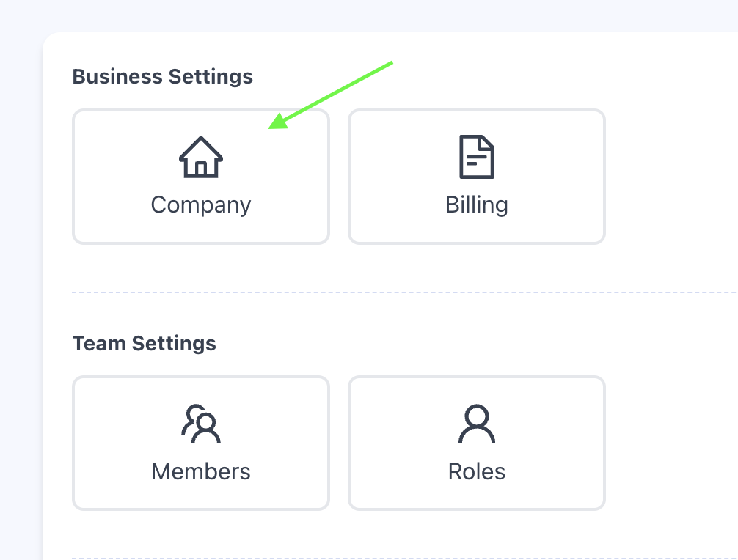Click the dashed divider below Team Settings cards
The width and height of the screenshot is (738, 560).
click(403, 558)
